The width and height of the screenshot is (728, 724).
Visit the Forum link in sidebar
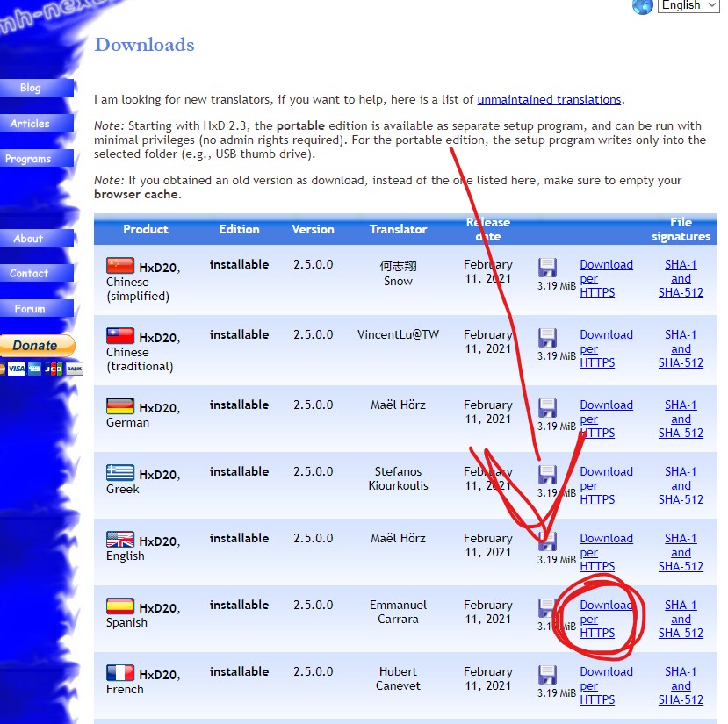[37, 309]
